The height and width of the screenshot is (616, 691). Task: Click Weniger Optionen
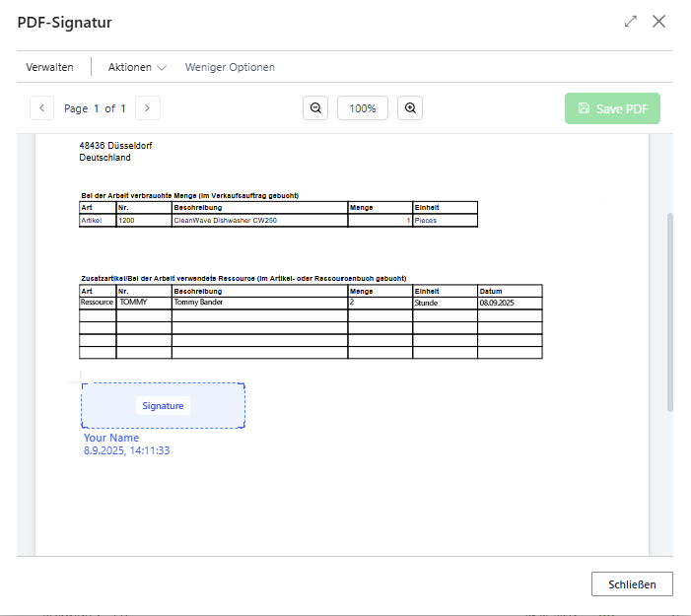click(x=230, y=67)
